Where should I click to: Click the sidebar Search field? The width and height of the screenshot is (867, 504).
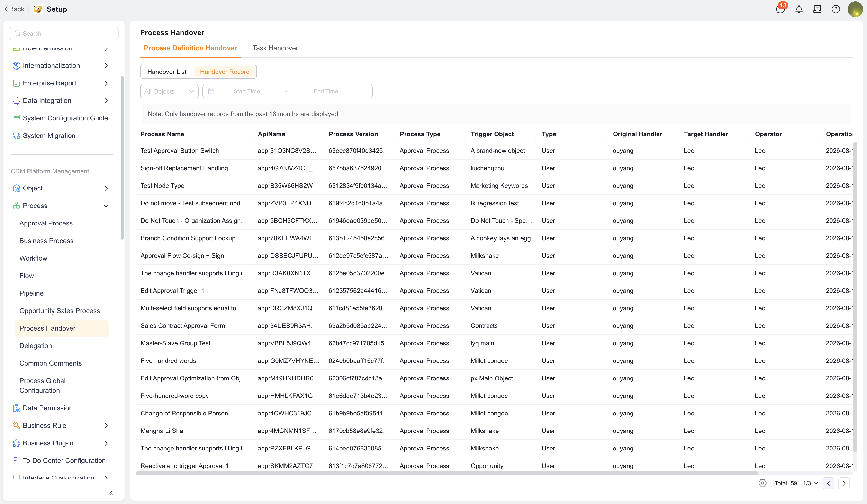[64, 33]
